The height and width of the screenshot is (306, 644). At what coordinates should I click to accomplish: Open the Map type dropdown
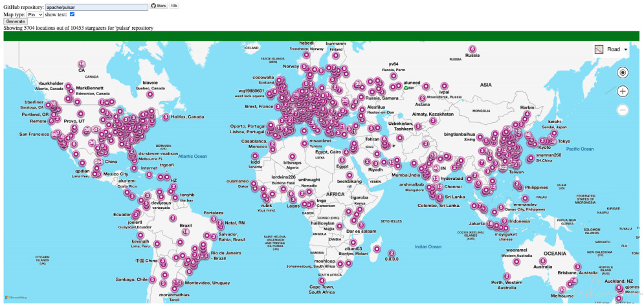tap(36, 14)
